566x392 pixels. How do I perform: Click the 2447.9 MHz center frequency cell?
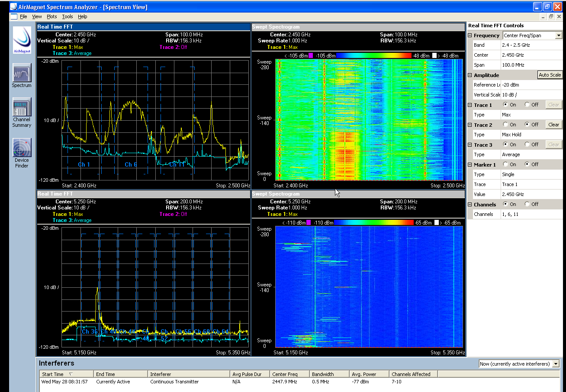coord(285,382)
